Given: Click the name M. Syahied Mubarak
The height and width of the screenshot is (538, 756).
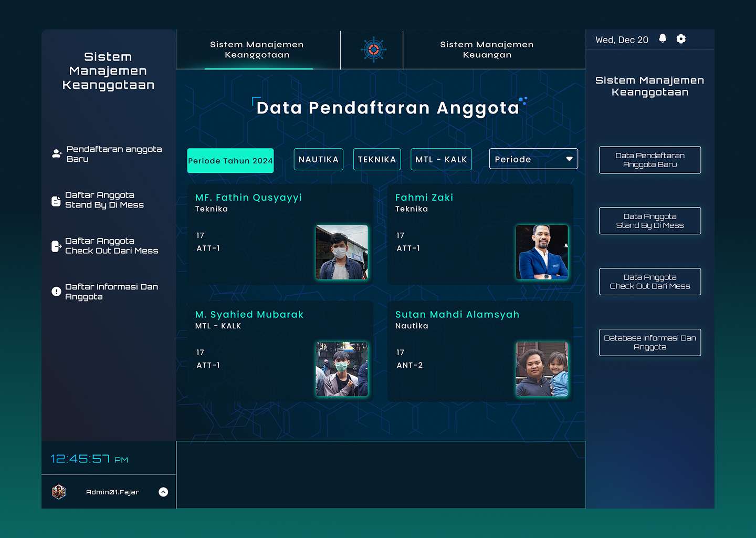Looking at the screenshot, I should [249, 315].
